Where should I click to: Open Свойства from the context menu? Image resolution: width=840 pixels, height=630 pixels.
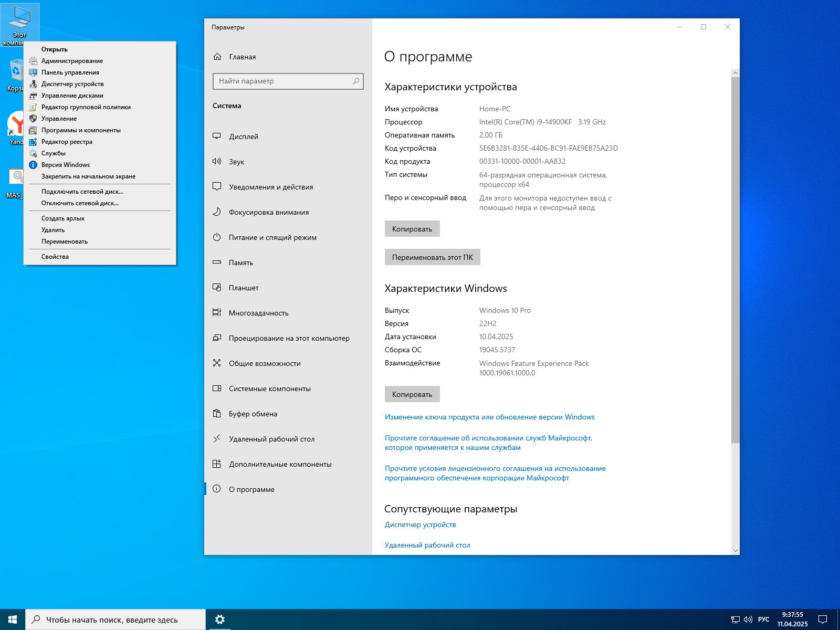click(x=100, y=257)
